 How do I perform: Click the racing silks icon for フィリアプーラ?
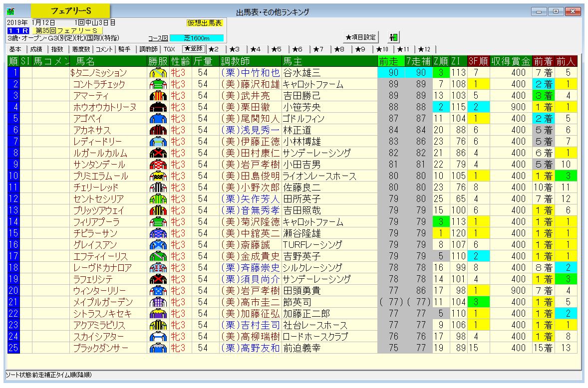(x=158, y=222)
